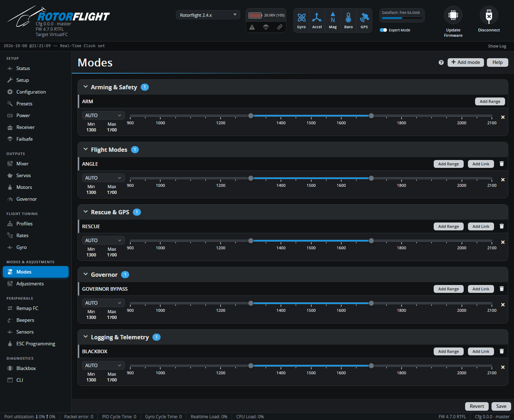Click the warning triangle icon under battery
The image size is (514, 420).
coord(252,27)
